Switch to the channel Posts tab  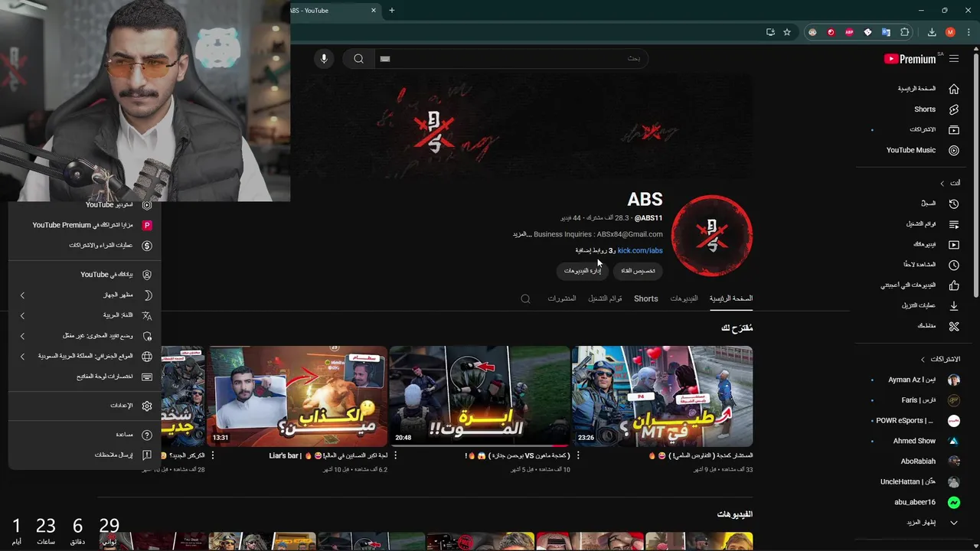pos(562,298)
